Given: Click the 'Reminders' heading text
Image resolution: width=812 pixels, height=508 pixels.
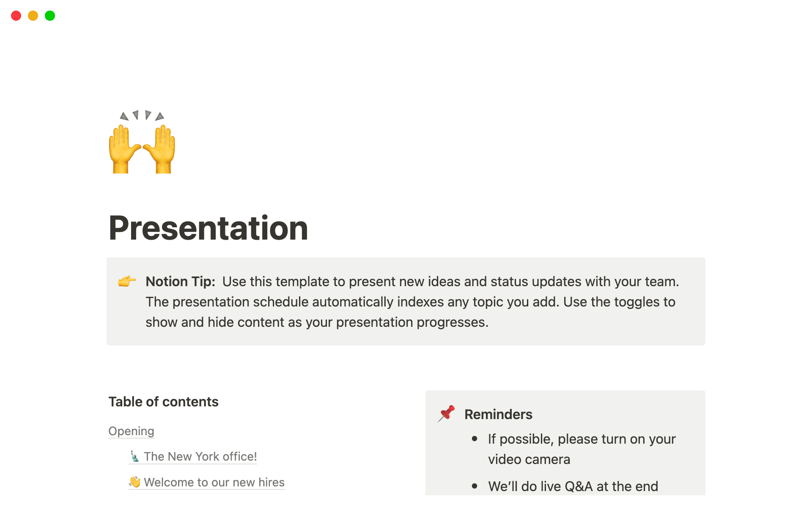Looking at the screenshot, I should tap(498, 414).
